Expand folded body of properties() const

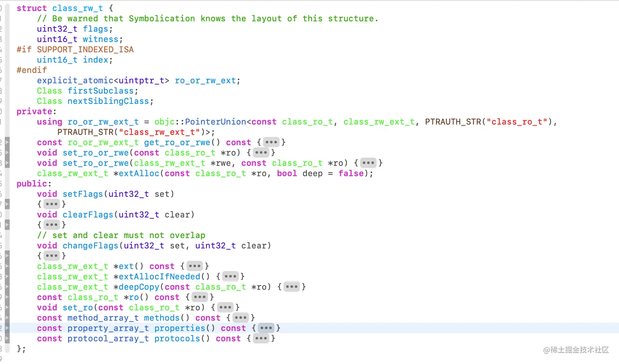pyautogui.click(x=266, y=328)
